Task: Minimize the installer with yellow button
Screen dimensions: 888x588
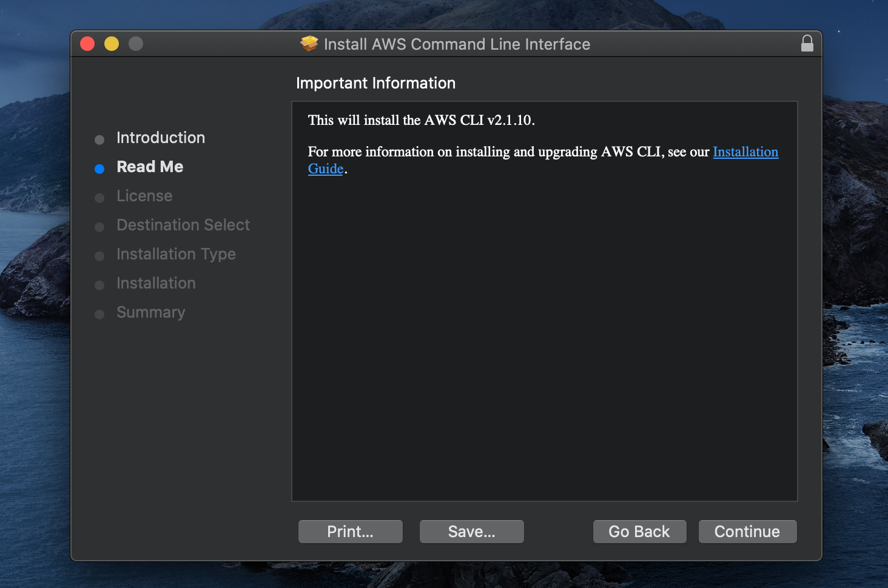Action: [112, 44]
